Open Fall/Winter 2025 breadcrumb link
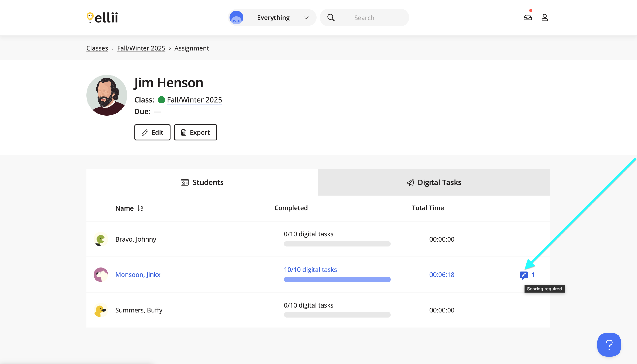Screen dimensions: 637x364 (141, 48)
